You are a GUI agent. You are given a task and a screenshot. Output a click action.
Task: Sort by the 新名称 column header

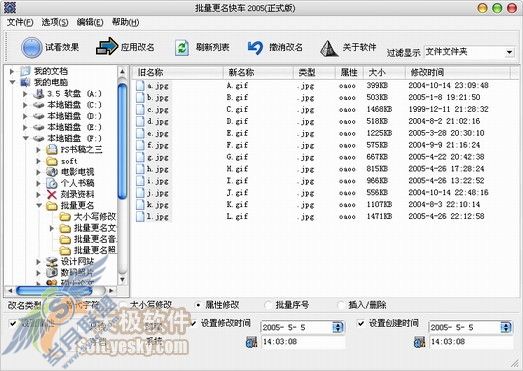[258, 72]
